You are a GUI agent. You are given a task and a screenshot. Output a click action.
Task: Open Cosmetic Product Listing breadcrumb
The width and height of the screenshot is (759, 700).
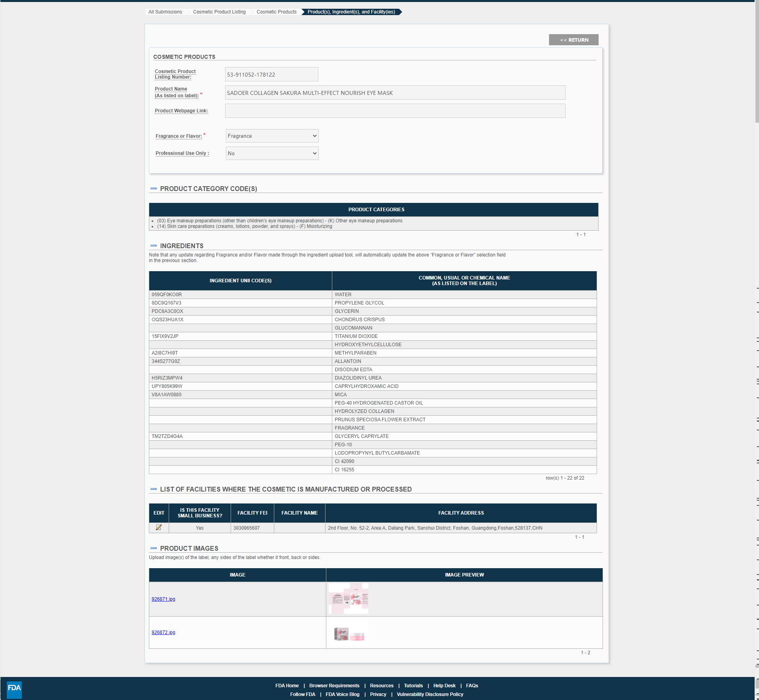tap(219, 12)
